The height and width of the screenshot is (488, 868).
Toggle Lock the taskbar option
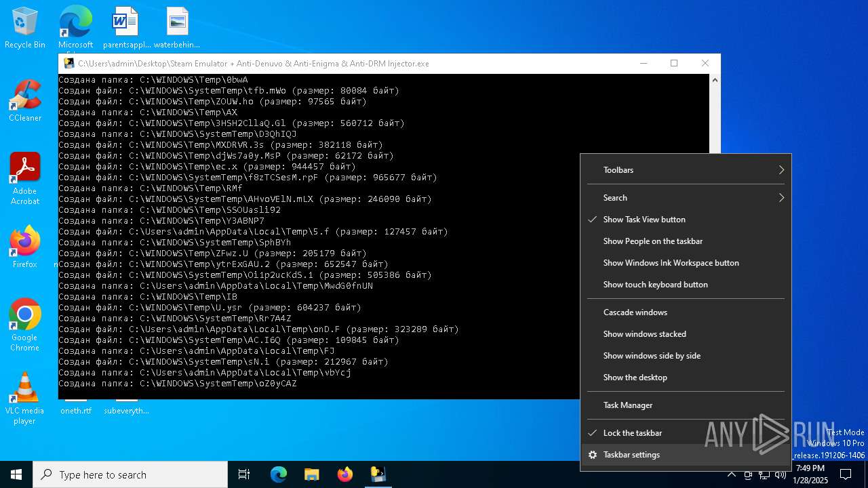coord(686,433)
